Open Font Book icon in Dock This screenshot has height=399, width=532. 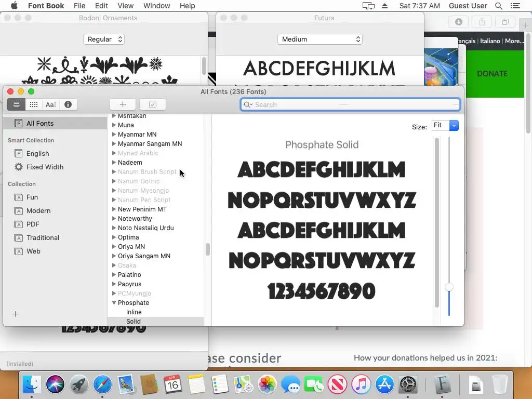point(442,384)
